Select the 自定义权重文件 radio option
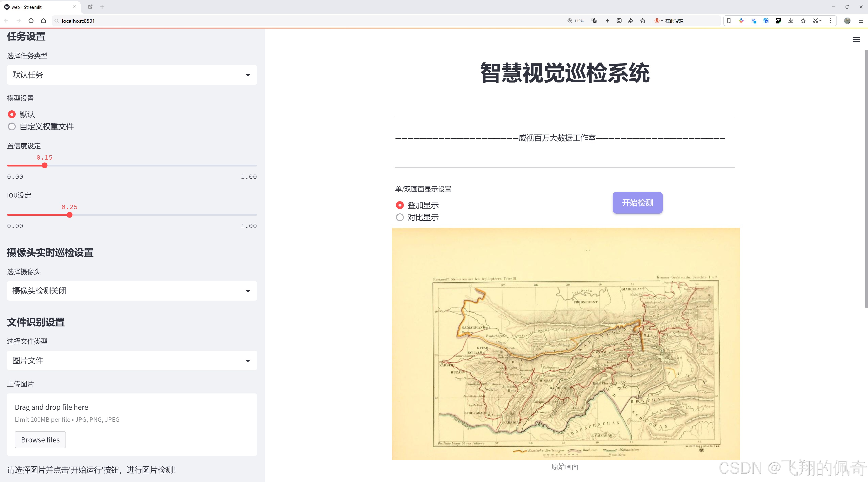 tap(12, 127)
